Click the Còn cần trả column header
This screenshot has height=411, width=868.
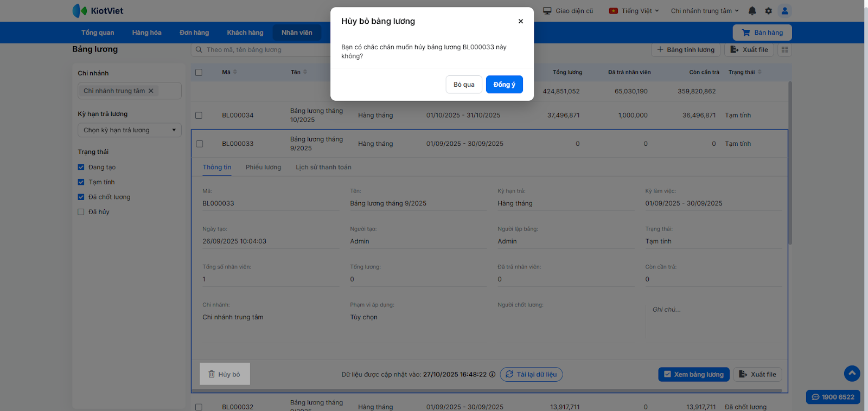pos(704,72)
